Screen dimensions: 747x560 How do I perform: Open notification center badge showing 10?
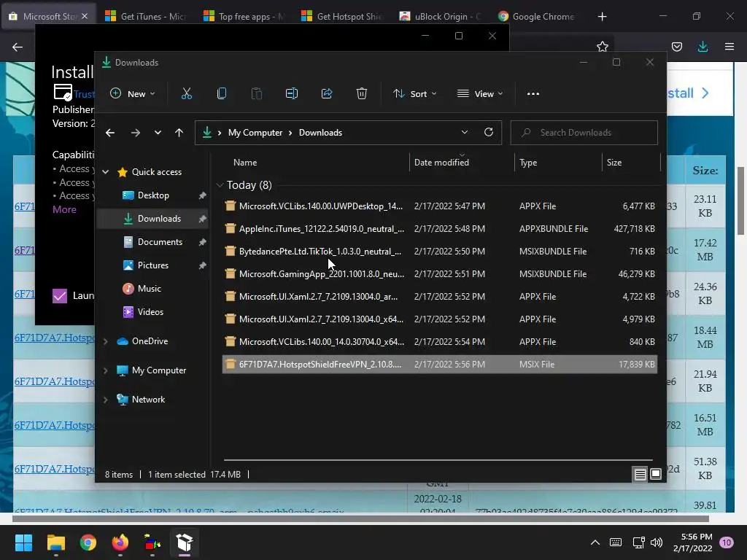tap(727, 542)
